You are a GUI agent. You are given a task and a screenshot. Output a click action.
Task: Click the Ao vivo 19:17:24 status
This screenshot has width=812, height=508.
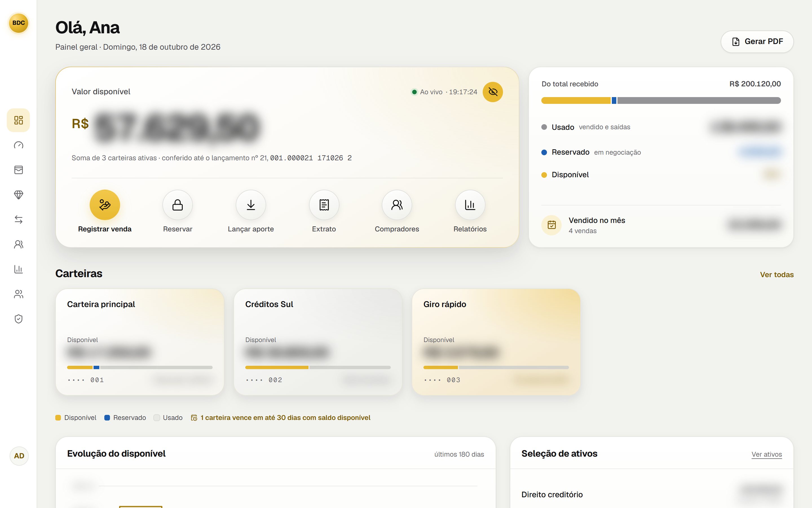(444, 92)
